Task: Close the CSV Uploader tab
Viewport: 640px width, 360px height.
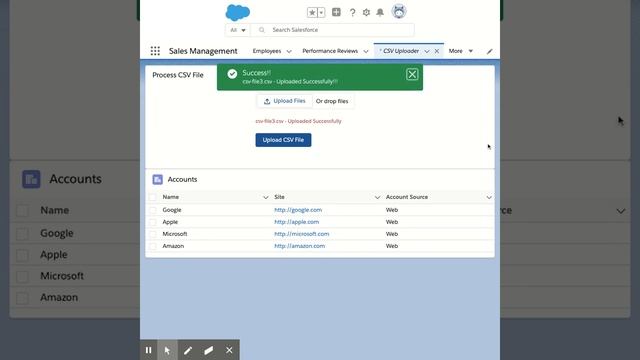Action: [437, 51]
